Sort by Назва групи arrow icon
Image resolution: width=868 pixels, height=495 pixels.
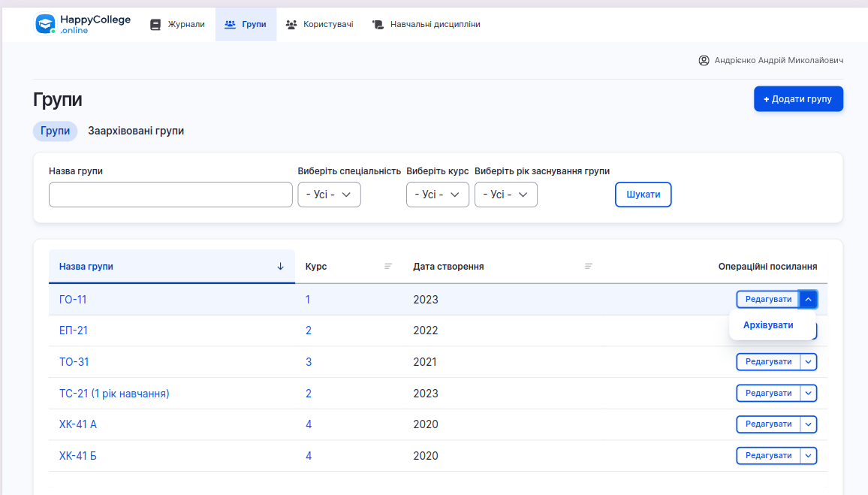pos(280,267)
